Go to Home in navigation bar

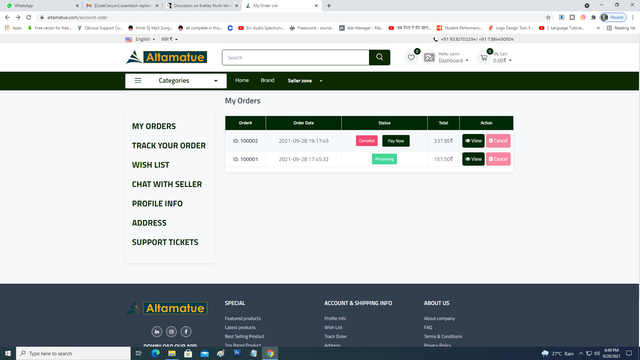[x=242, y=80]
